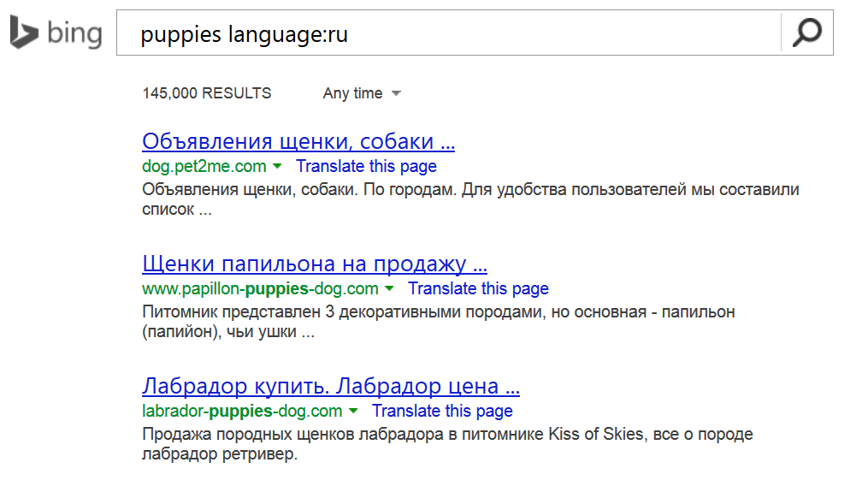Click the snippet starting 'Объявления щенки, собаки. По городам'
This screenshot has height=492, width=868.
coord(470,199)
